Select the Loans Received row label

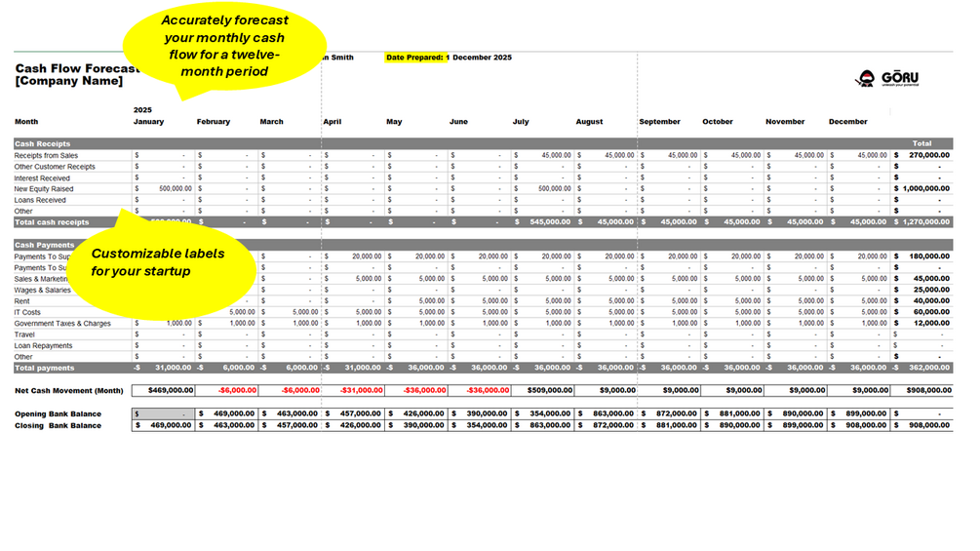40,200
